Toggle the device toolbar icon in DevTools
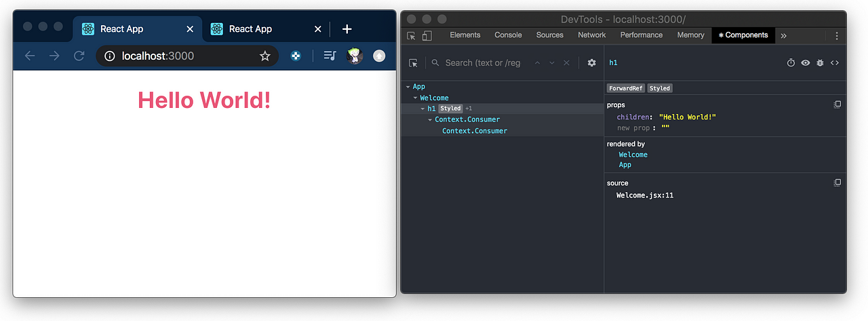868x321 pixels. (427, 35)
